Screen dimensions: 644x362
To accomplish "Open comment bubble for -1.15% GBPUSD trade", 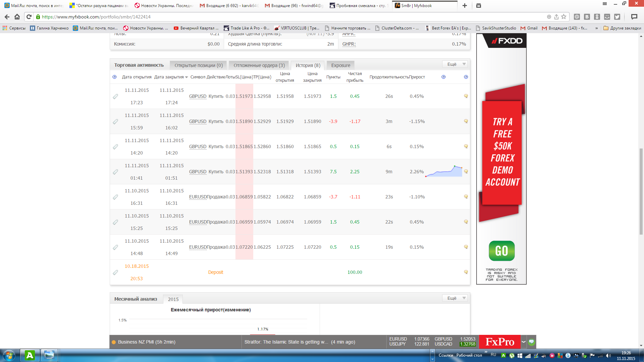I will (x=466, y=121).
